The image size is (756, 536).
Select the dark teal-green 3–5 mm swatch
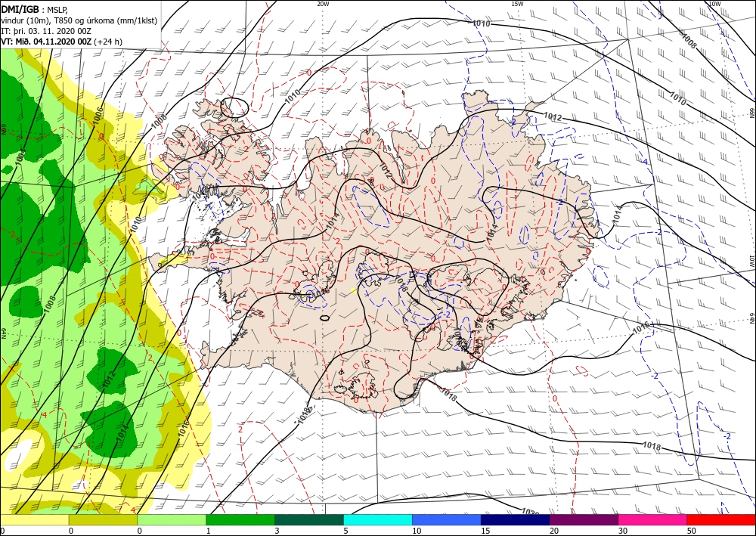pos(309,519)
